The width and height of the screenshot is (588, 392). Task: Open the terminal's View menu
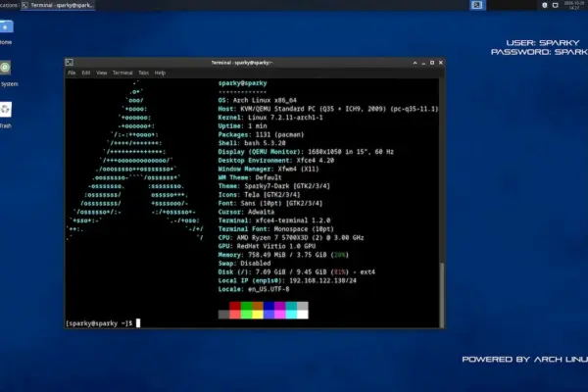click(x=101, y=73)
